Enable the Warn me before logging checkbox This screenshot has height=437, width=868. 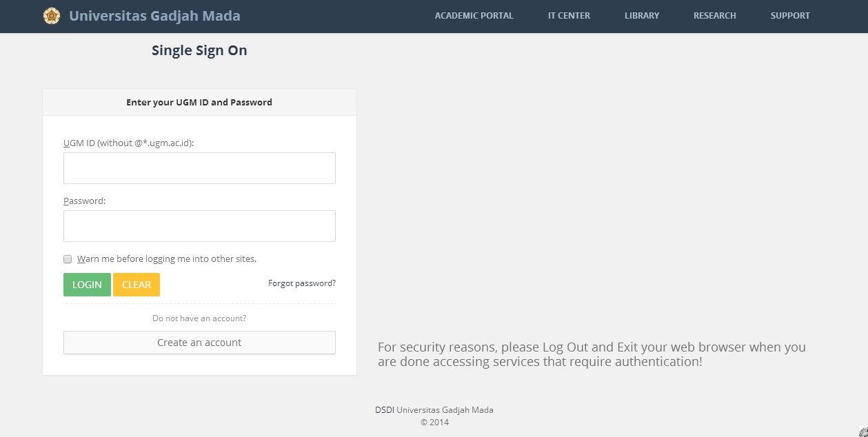[68, 259]
